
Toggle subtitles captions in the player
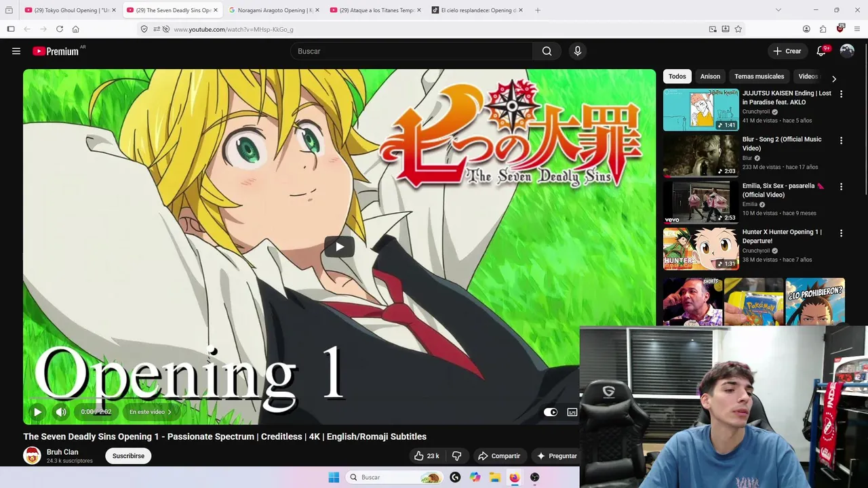click(572, 412)
